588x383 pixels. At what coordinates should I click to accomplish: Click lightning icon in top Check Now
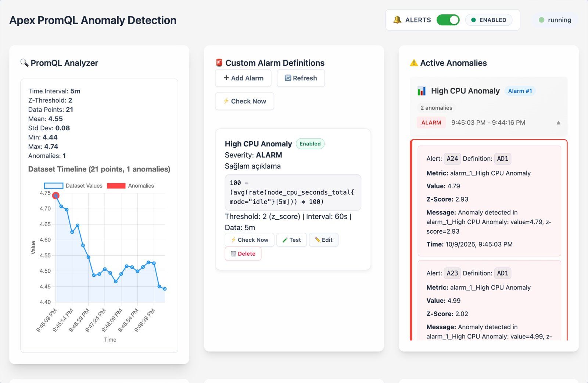pos(226,101)
